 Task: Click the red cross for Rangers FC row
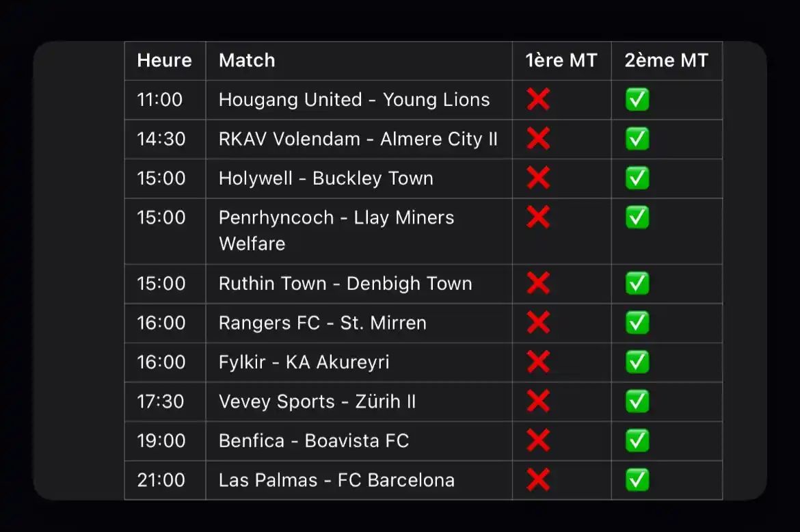coord(538,322)
